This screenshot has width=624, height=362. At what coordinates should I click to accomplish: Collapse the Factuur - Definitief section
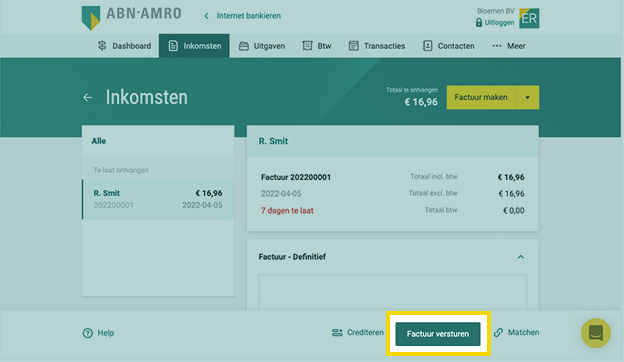tap(521, 257)
